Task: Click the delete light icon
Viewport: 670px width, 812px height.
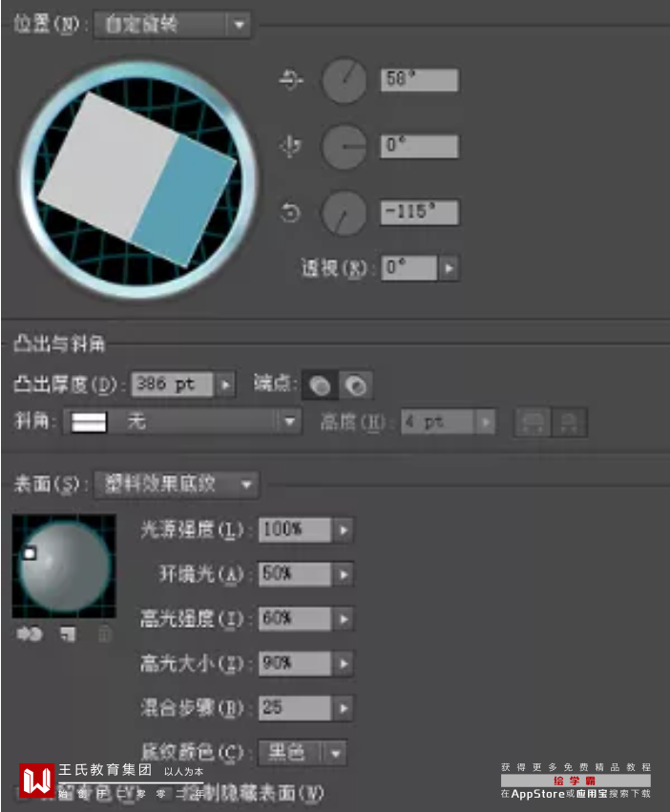Action: (x=105, y=634)
